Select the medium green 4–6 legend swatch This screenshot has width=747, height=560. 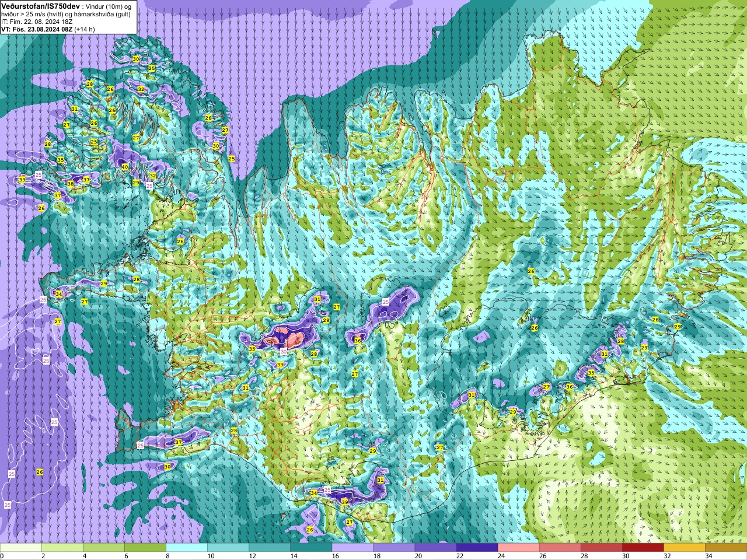pyautogui.click(x=104, y=548)
